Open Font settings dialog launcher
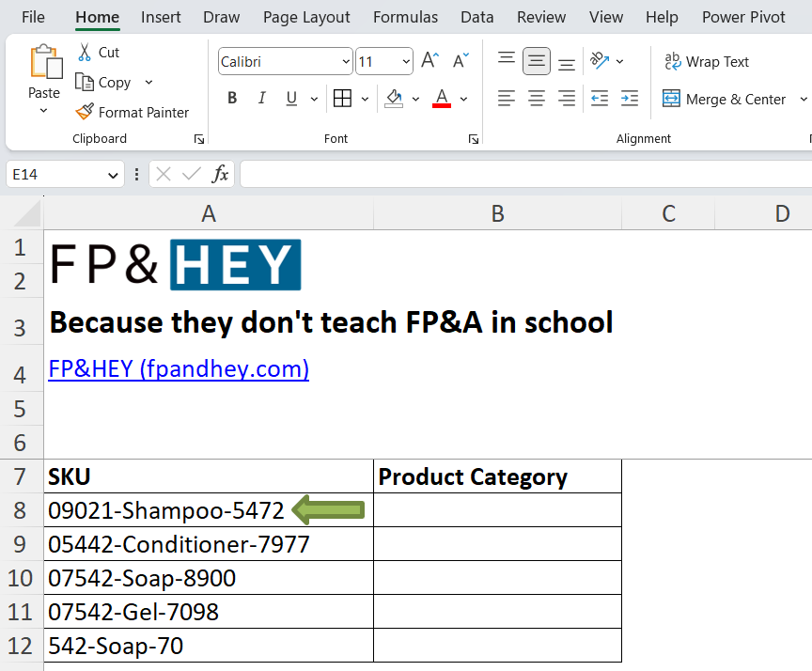 click(474, 139)
